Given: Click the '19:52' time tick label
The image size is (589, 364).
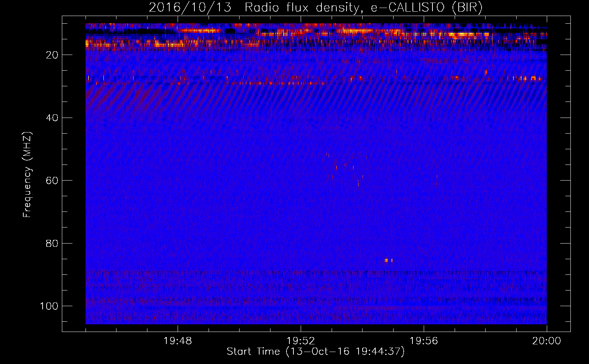Looking at the screenshot, I should (x=301, y=341).
